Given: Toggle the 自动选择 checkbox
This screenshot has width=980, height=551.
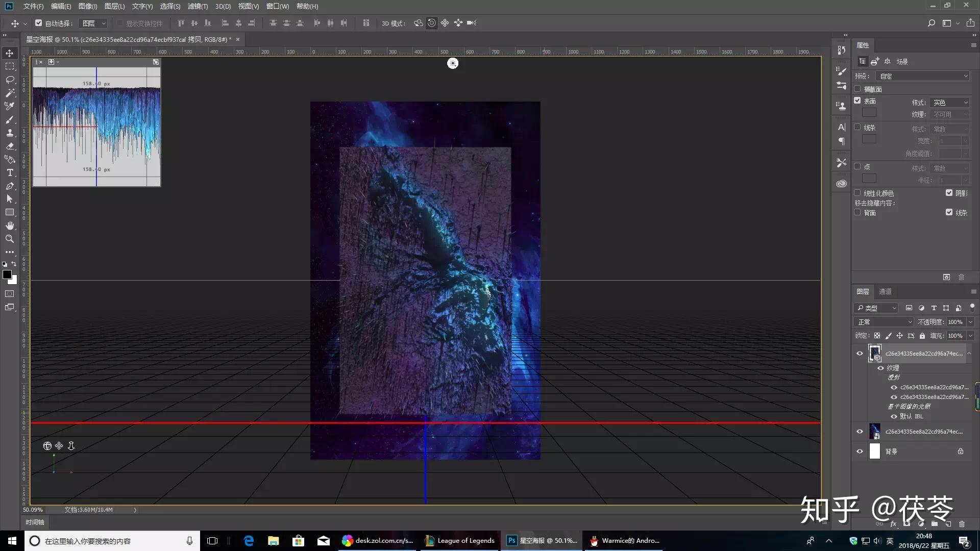Looking at the screenshot, I should (38, 23).
